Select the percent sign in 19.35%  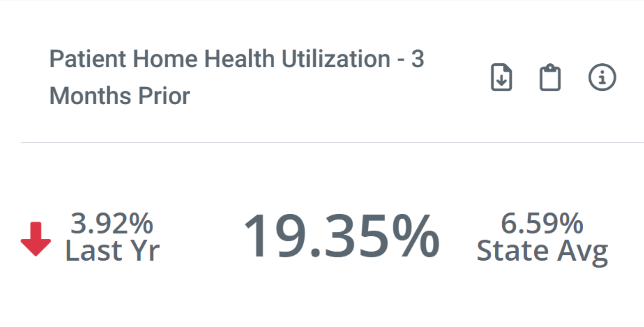(416, 236)
